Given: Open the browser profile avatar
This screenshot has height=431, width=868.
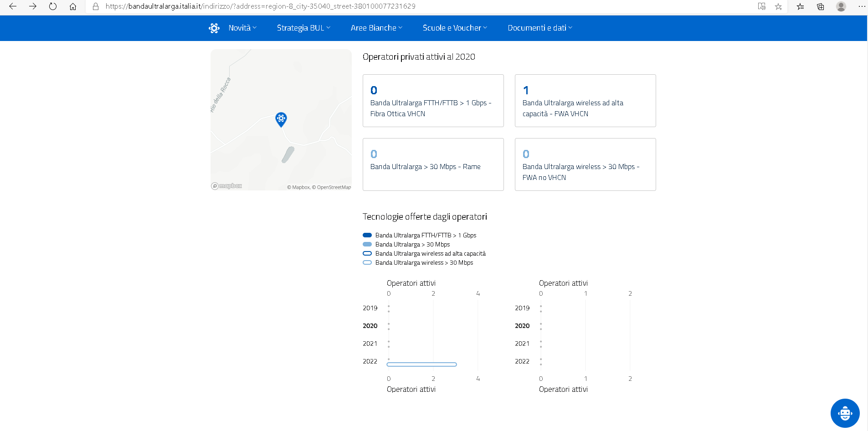Looking at the screenshot, I should (x=841, y=6).
